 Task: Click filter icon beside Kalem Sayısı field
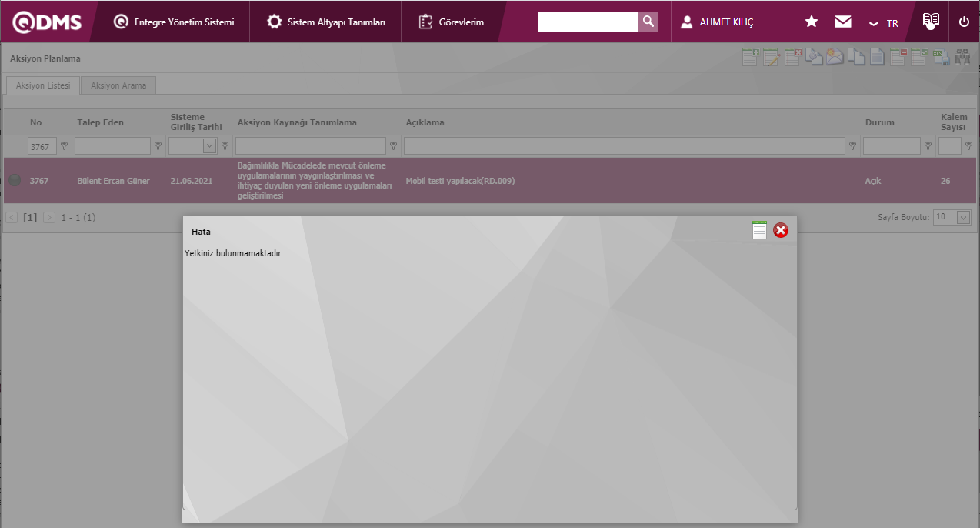pos(969,145)
